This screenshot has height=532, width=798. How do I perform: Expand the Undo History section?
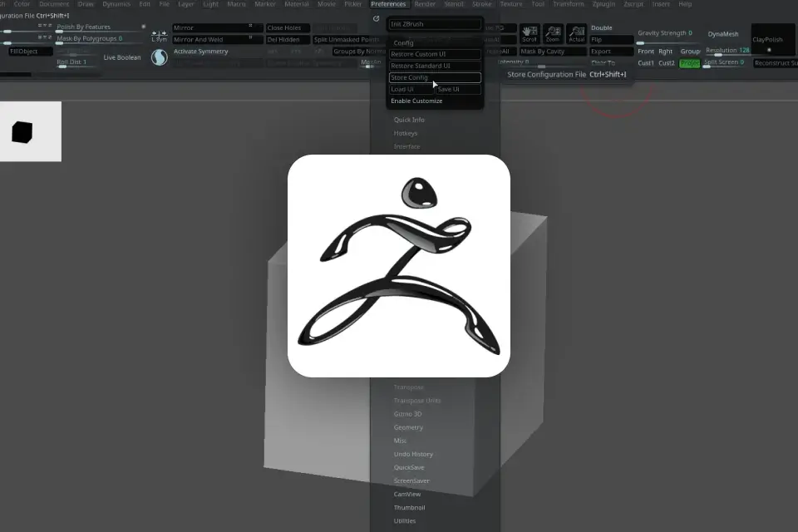(x=413, y=454)
